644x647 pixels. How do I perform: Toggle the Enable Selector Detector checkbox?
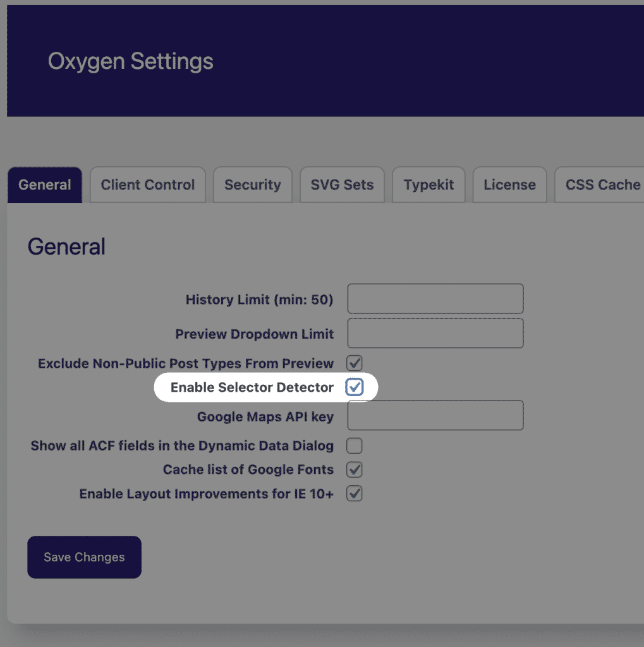354,387
